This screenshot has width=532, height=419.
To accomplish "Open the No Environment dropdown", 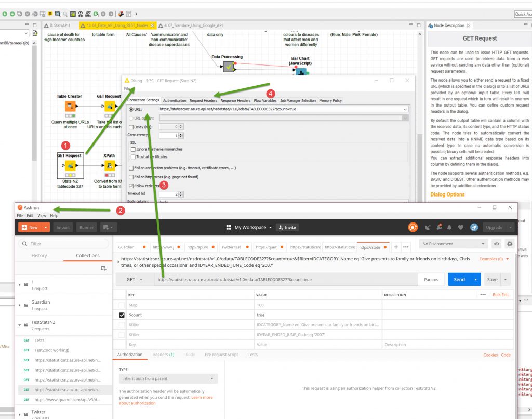I will (453, 244).
